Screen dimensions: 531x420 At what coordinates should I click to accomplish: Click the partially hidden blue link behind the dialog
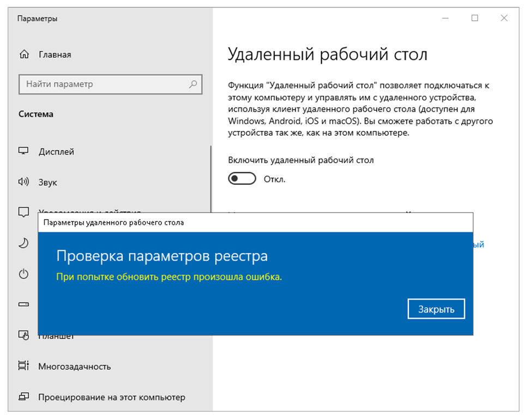coord(479,245)
